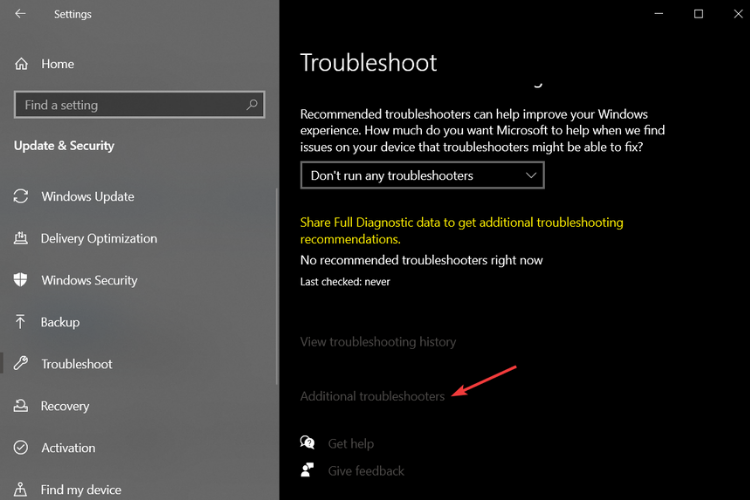
Task: Open the Windows Security settings page
Action: point(89,281)
